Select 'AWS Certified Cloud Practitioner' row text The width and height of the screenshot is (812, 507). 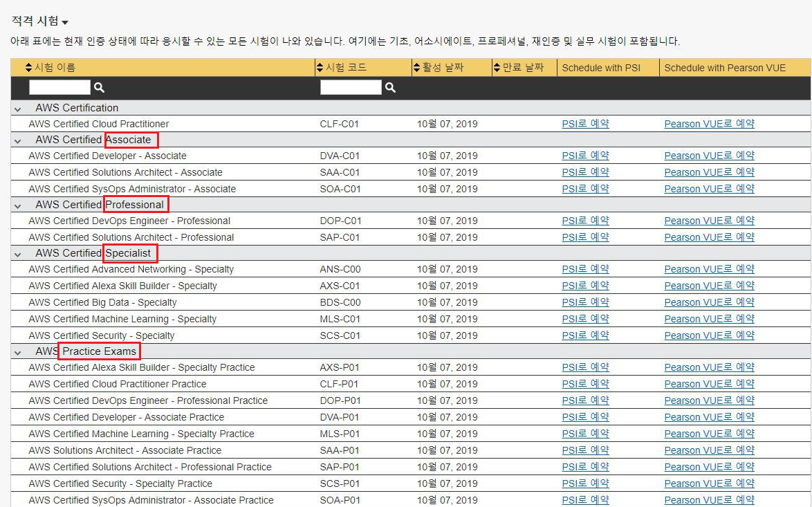(x=99, y=124)
